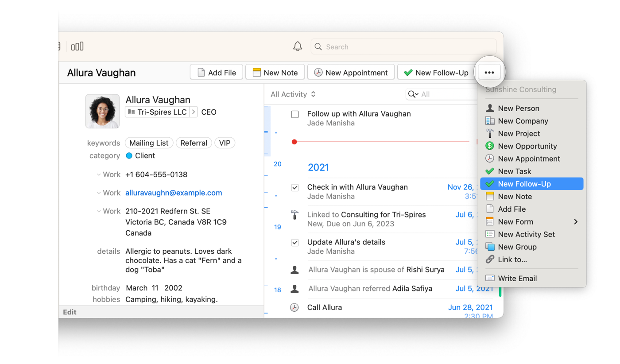The height and width of the screenshot is (364, 620).
Task: Open the alluravaughn@example.com email link
Action: point(174,193)
